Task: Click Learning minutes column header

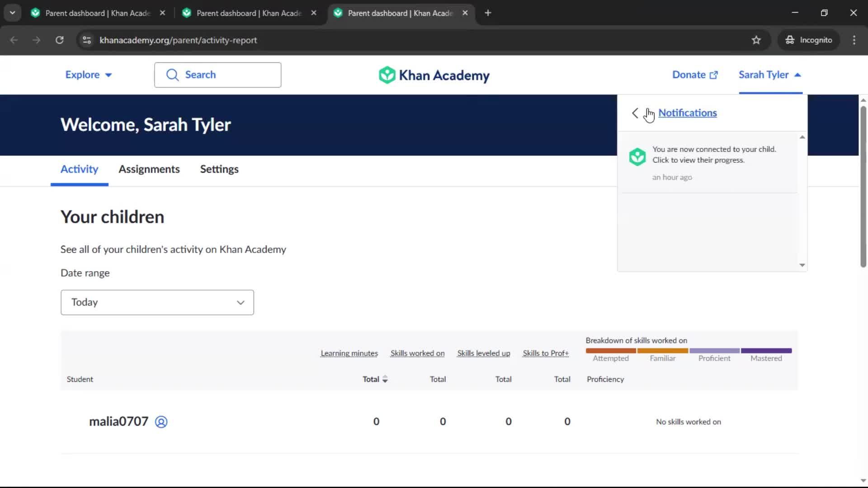Action: (349, 353)
